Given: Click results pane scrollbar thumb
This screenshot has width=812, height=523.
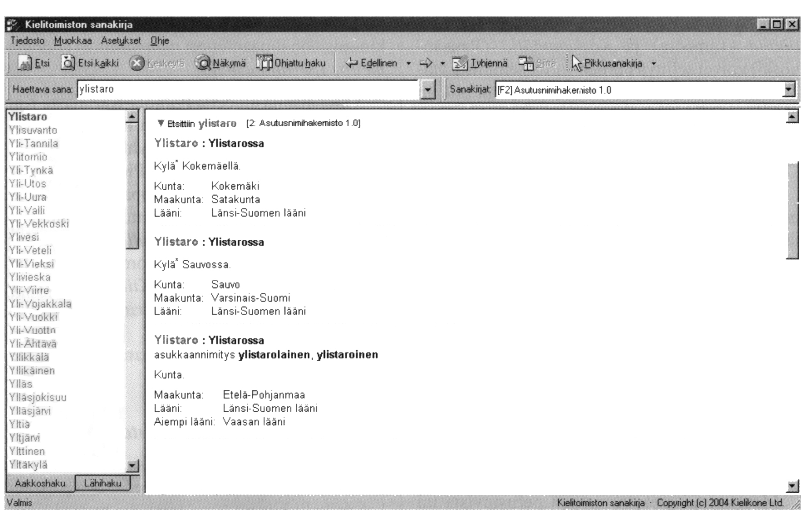Looking at the screenshot, I should tap(792, 210).
